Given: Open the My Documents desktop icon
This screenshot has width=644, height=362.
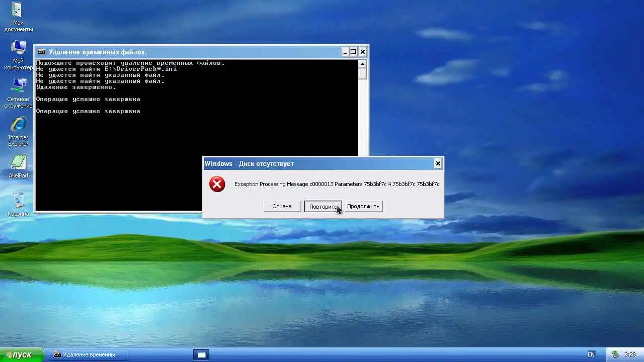Looking at the screenshot, I should pyautogui.click(x=18, y=17).
